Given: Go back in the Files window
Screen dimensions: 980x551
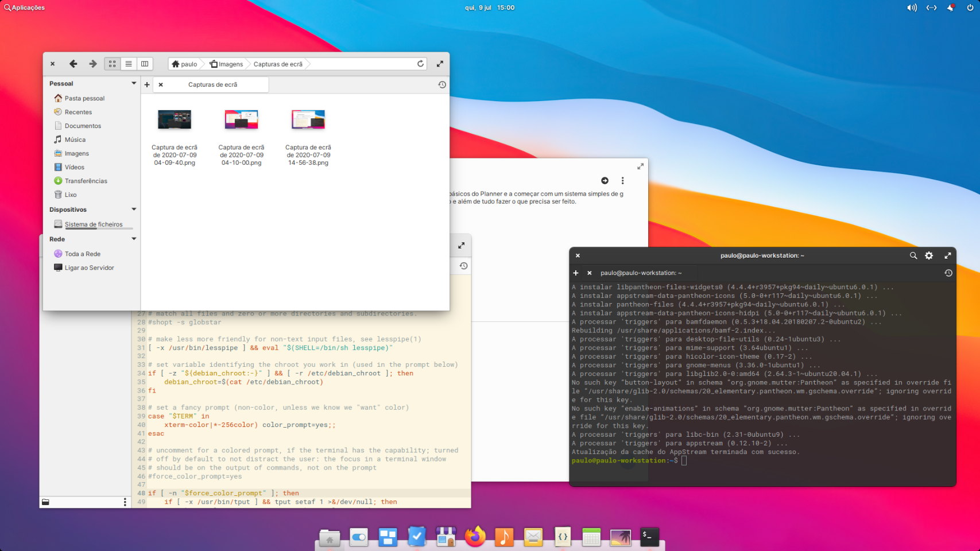Looking at the screenshot, I should (73, 64).
